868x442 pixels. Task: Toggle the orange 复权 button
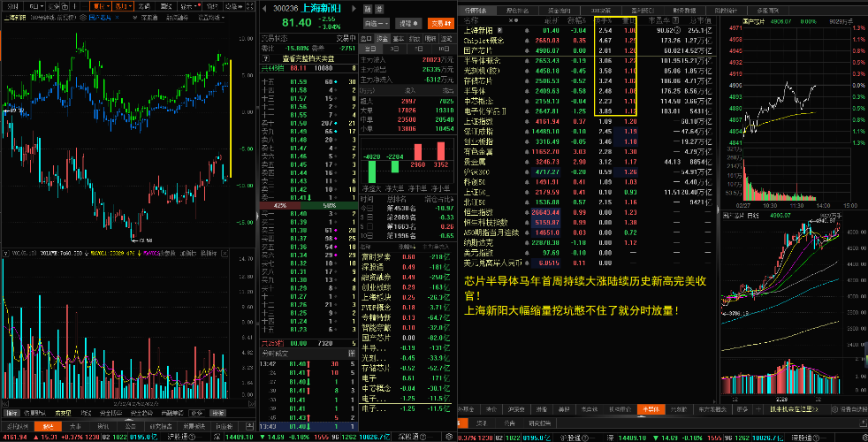101,7
